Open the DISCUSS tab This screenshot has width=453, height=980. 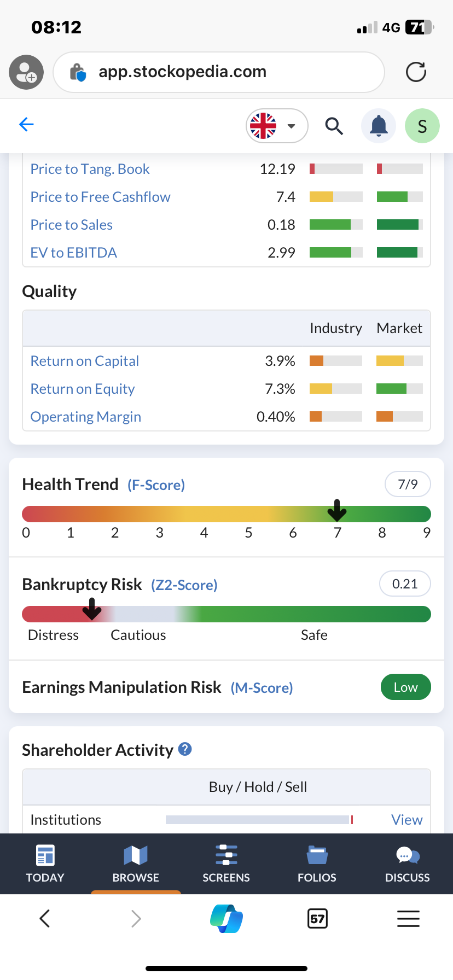click(408, 864)
